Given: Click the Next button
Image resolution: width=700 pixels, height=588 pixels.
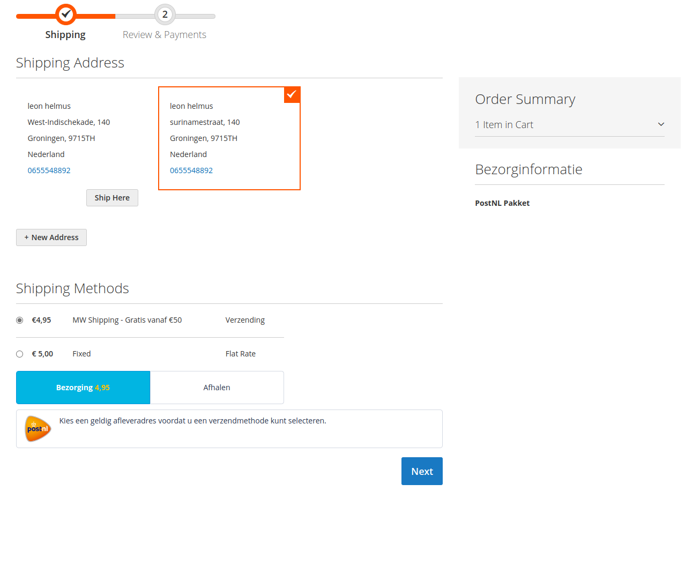Looking at the screenshot, I should [422, 471].
